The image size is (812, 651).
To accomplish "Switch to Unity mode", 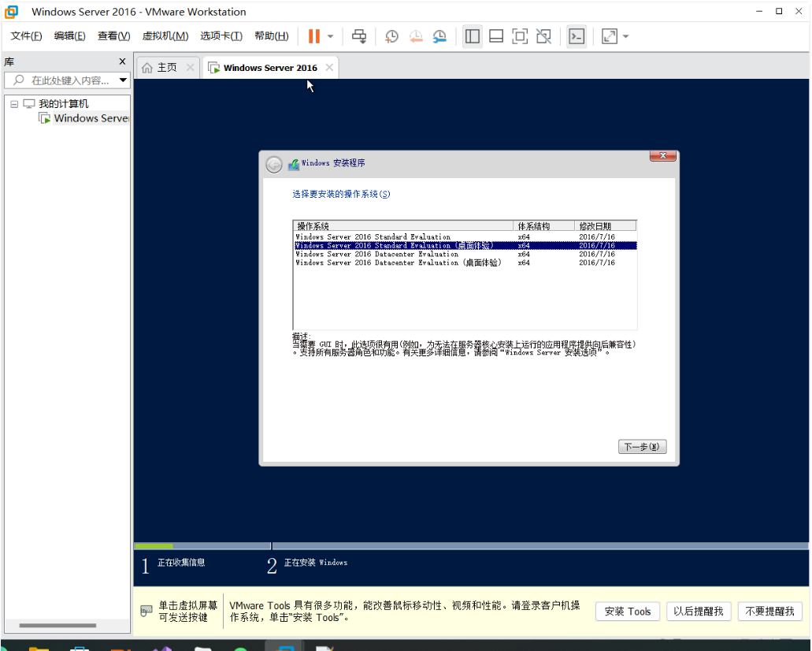I will [x=543, y=36].
